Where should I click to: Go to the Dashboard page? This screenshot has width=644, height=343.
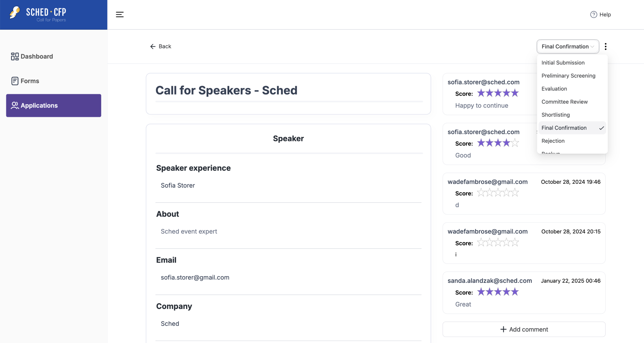pos(54,56)
